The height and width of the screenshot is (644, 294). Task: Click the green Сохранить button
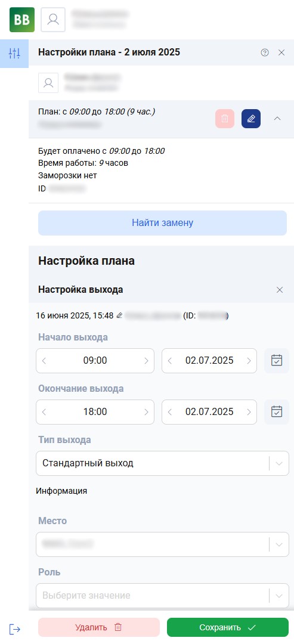tap(228, 627)
